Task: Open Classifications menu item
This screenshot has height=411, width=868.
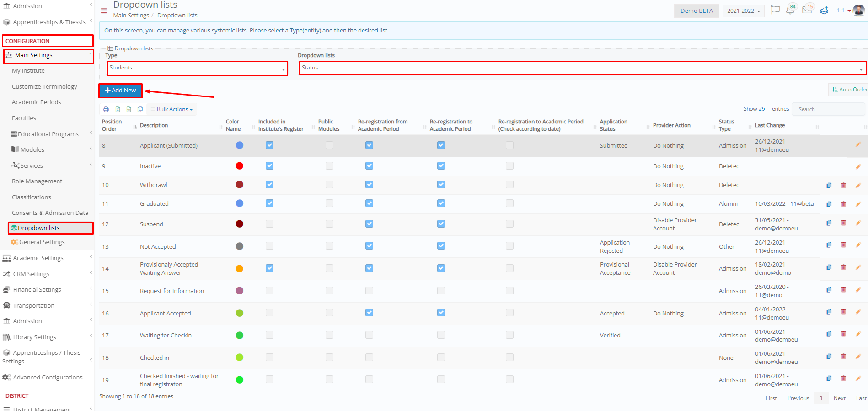Action: tap(31, 197)
